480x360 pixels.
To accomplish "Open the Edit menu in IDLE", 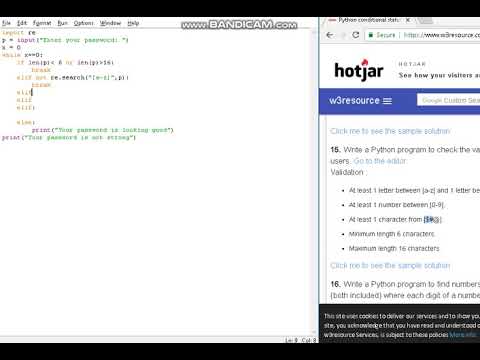I will tap(22, 23).
